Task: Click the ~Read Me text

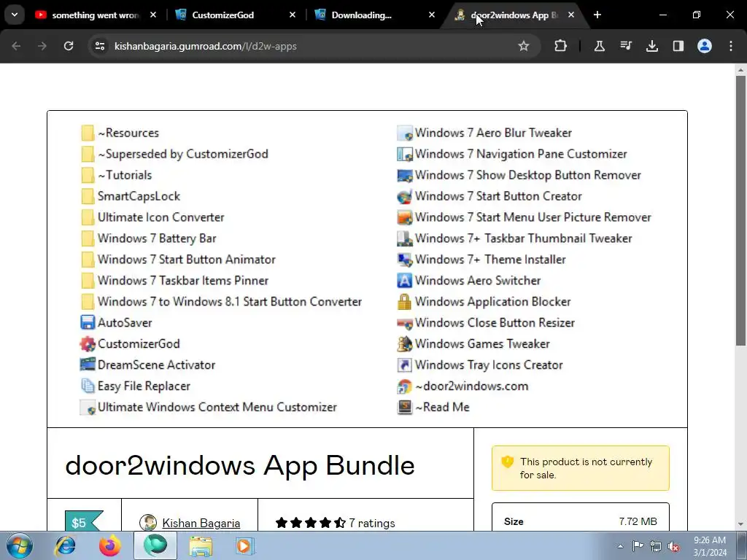Action: [x=443, y=407]
